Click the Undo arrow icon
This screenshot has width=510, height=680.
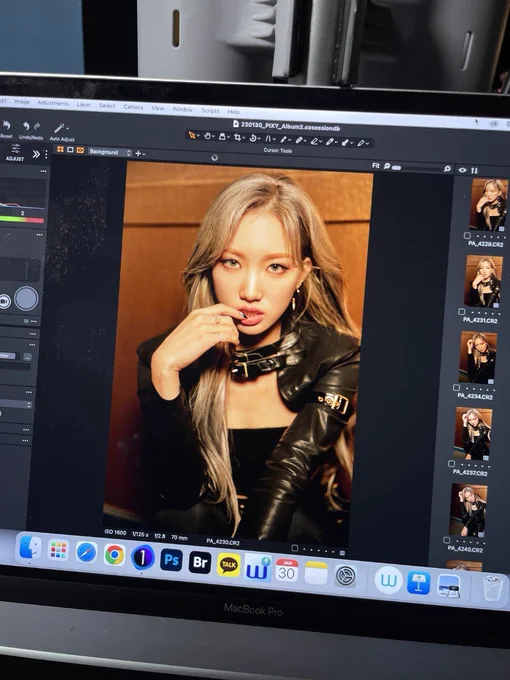26,126
